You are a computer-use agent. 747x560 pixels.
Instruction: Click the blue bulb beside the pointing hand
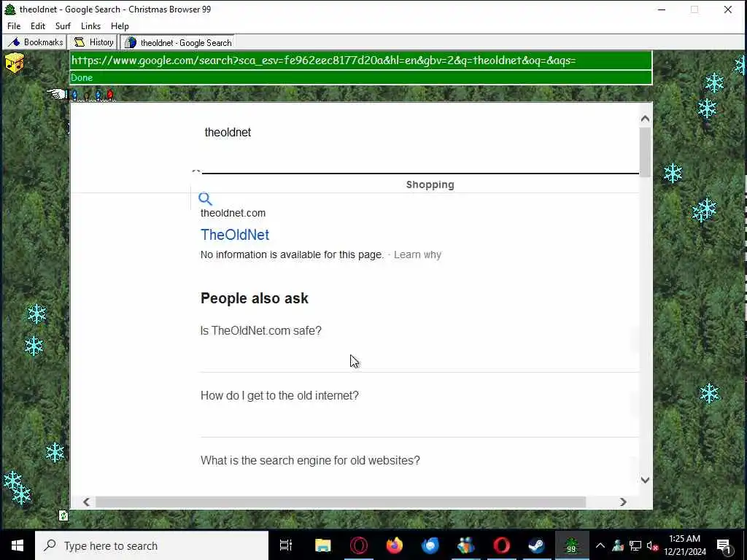coord(74,96)
